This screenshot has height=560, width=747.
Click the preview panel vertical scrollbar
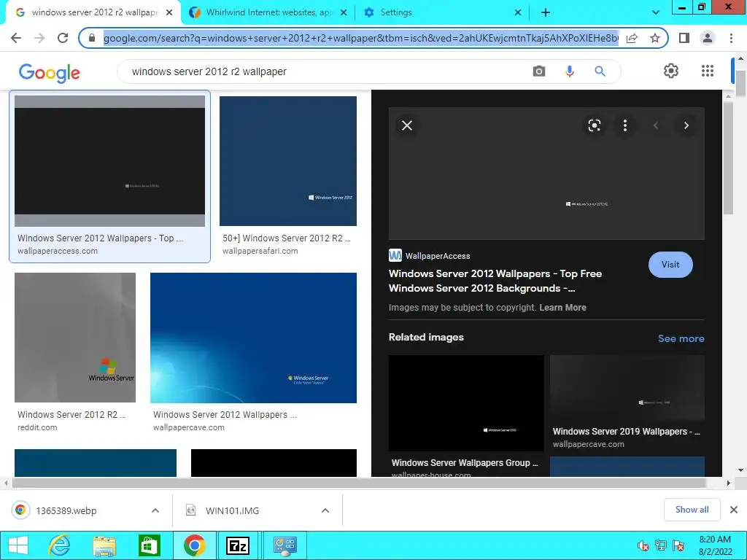[x=728, y=158]
